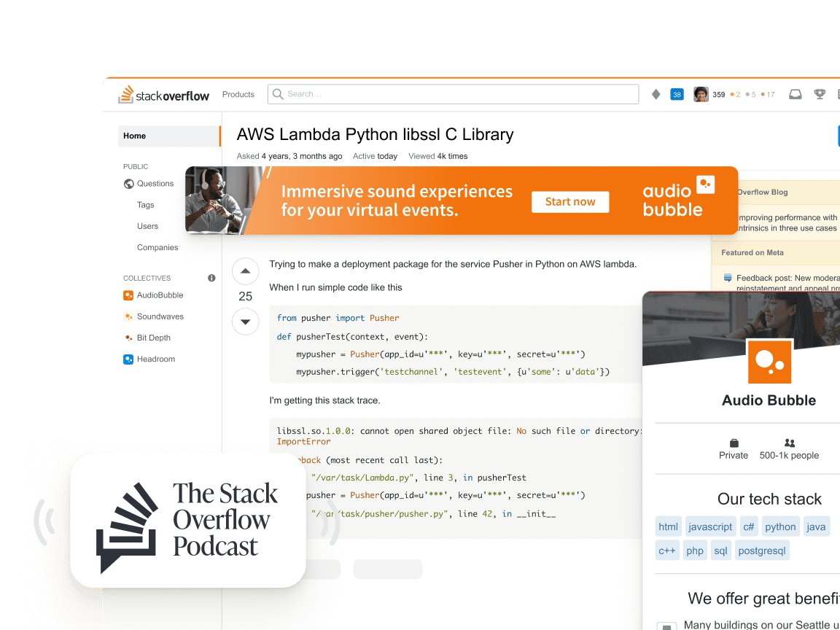Click the Stack Overflow Podcast logo card
Screen dimensions: 840x630
tap(188, 520)
